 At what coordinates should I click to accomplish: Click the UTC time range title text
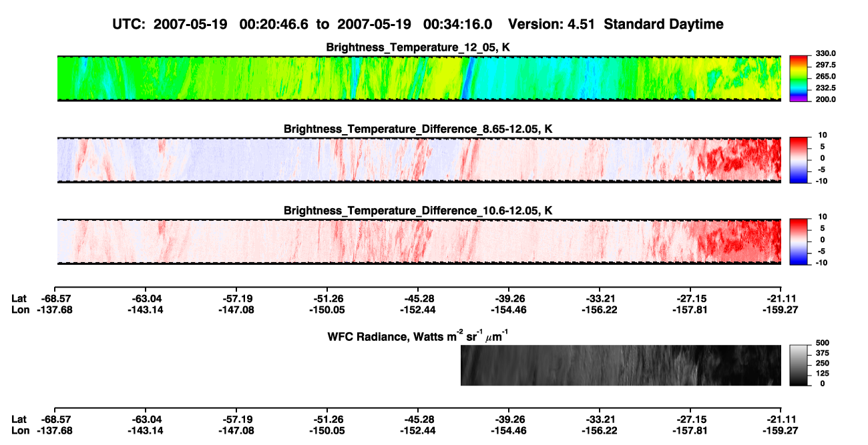point(304,24)
